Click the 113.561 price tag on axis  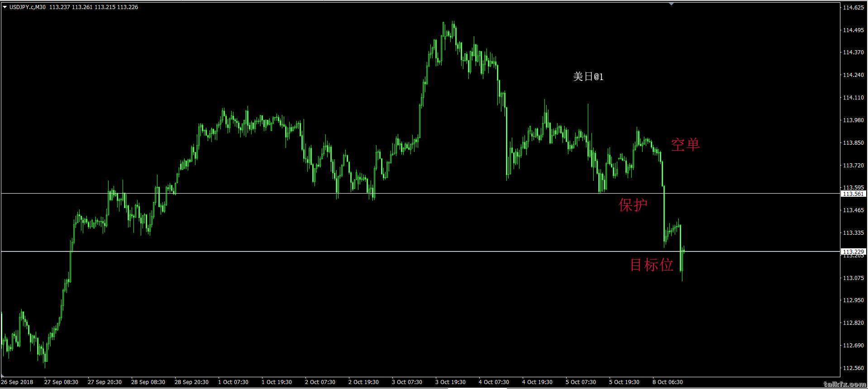tap(854, 194)
